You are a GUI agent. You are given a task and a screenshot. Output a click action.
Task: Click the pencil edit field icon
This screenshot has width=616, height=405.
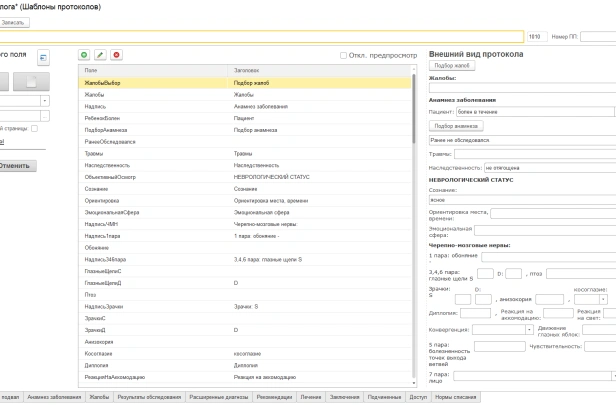tap(100, 54)
